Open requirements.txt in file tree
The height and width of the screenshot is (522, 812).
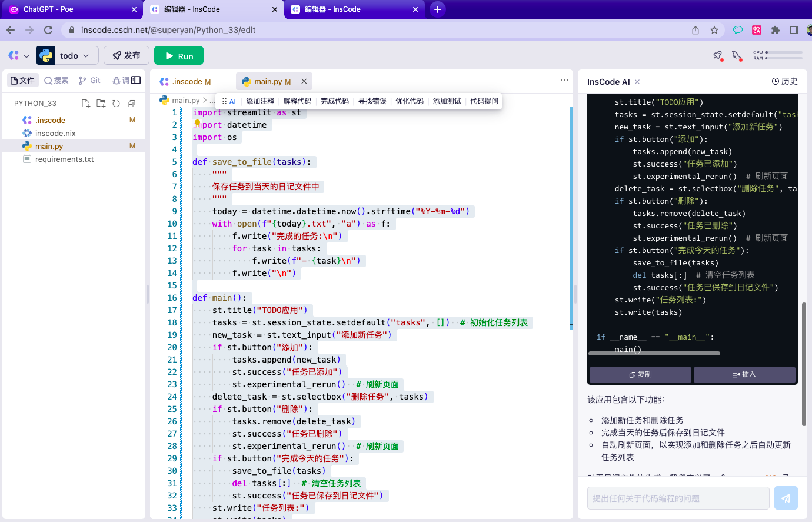click(74, 159)
